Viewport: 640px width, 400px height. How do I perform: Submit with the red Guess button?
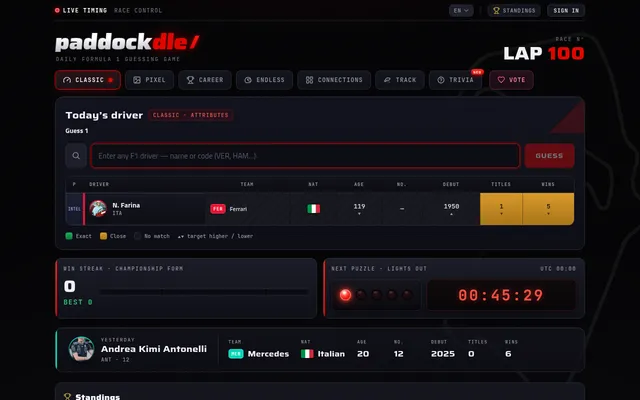click(549, 156)
